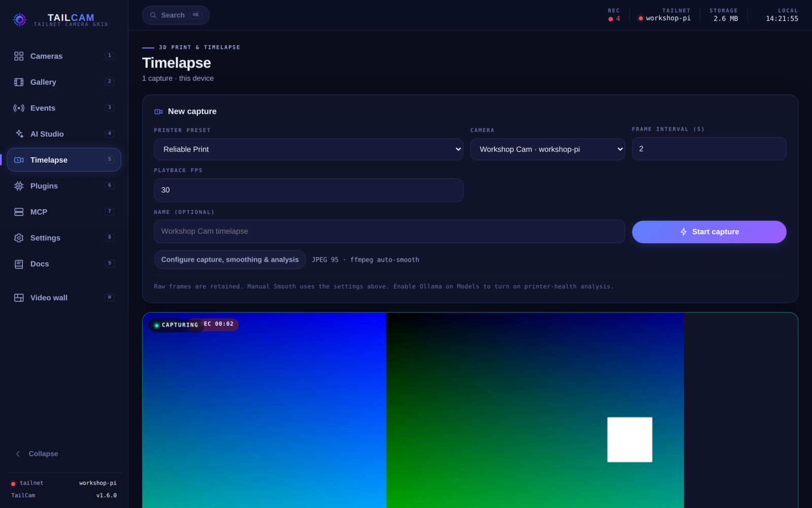
Task: Click the v1.6.0 version label
Action: point(107,495)
